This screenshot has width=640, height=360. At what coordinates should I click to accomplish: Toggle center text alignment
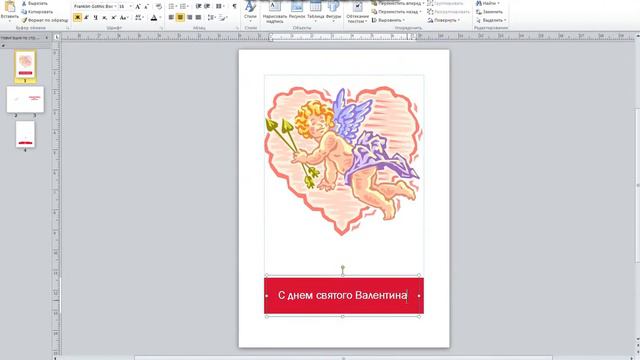[x=180, y=18]
